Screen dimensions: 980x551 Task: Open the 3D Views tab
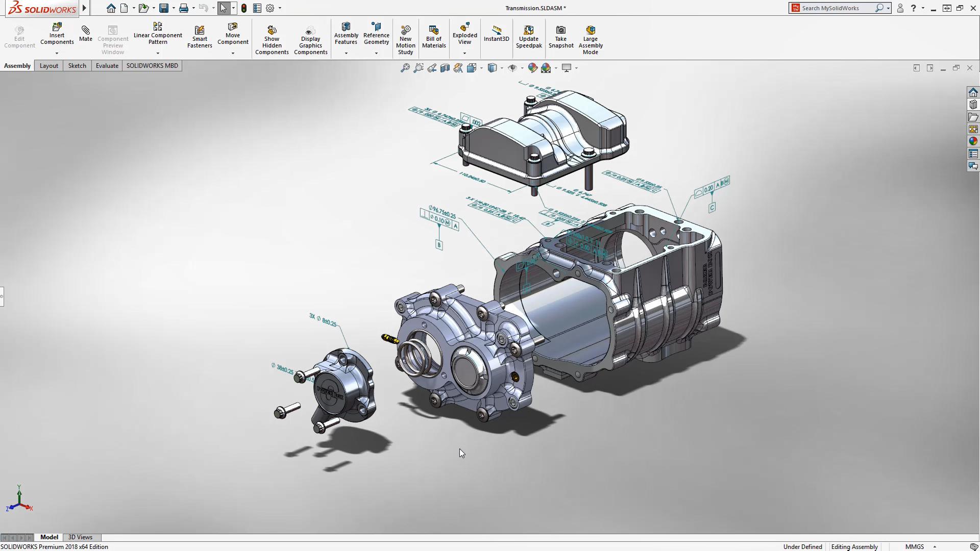click(x=80, y=537)
